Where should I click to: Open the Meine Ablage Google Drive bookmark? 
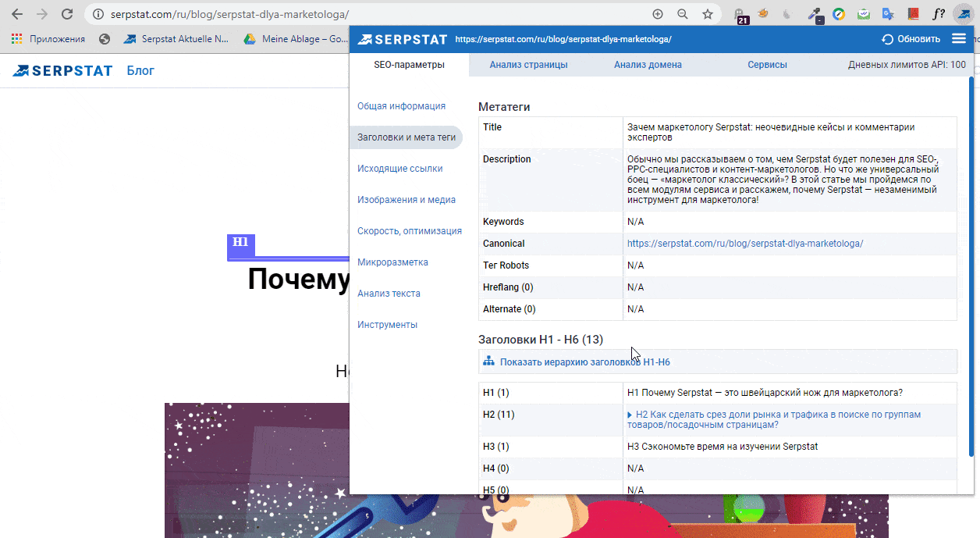tap(296, 38)
